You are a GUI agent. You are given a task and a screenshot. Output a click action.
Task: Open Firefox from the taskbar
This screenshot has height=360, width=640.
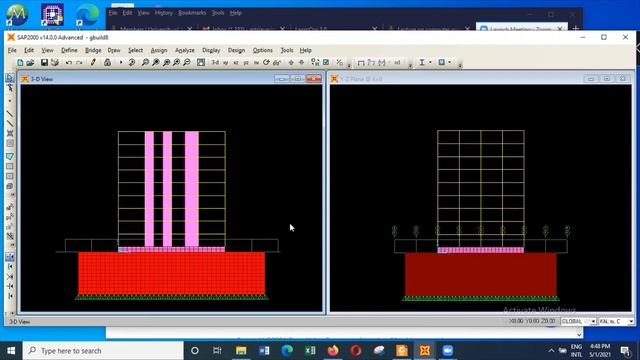333,351
